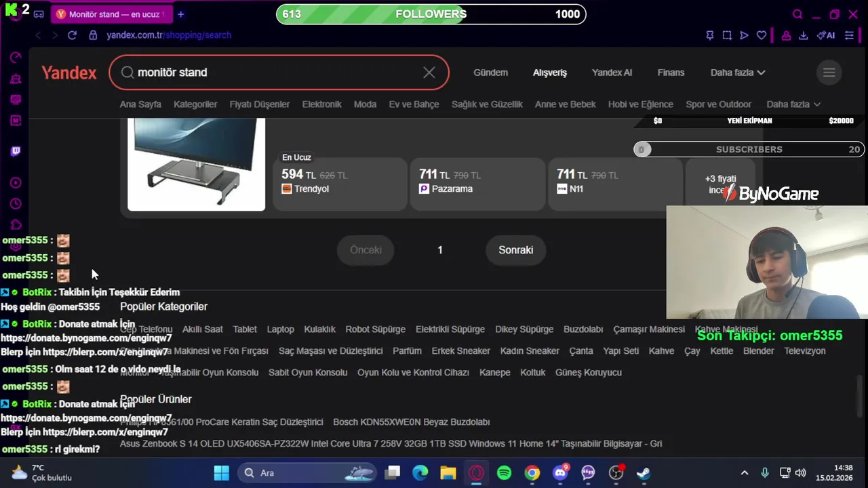Open the AI assistant icon in toolbar
The width and height of the screenshot is (868, 488).
826,35
